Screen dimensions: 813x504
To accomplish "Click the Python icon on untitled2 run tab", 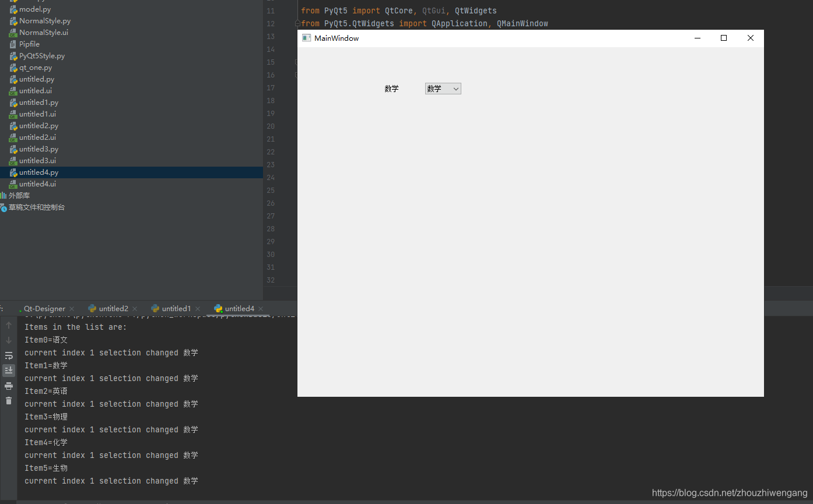I will point(92,308).
